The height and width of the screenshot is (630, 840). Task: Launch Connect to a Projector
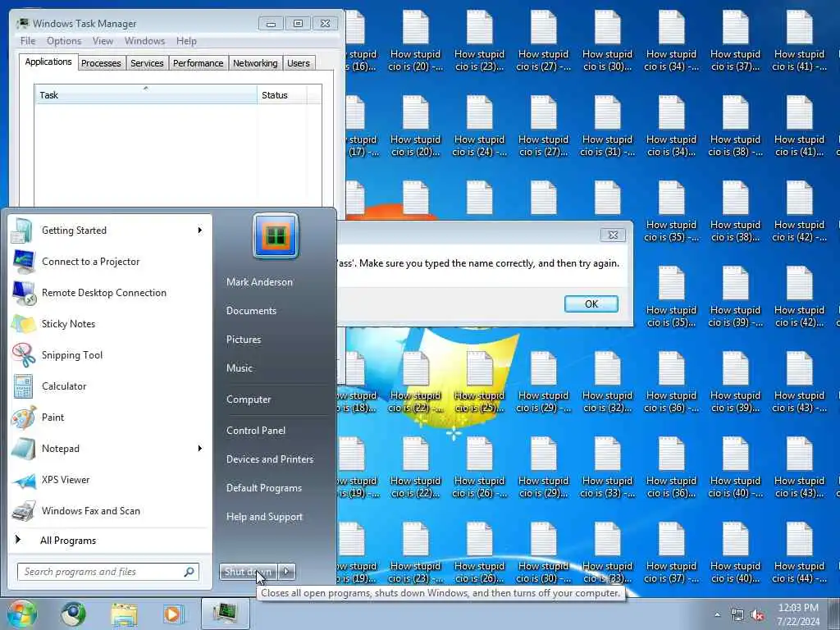click(22, 262)
